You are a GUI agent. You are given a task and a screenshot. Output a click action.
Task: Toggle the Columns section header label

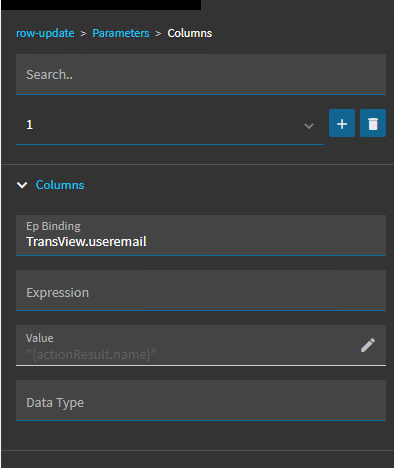click(60, 185)
